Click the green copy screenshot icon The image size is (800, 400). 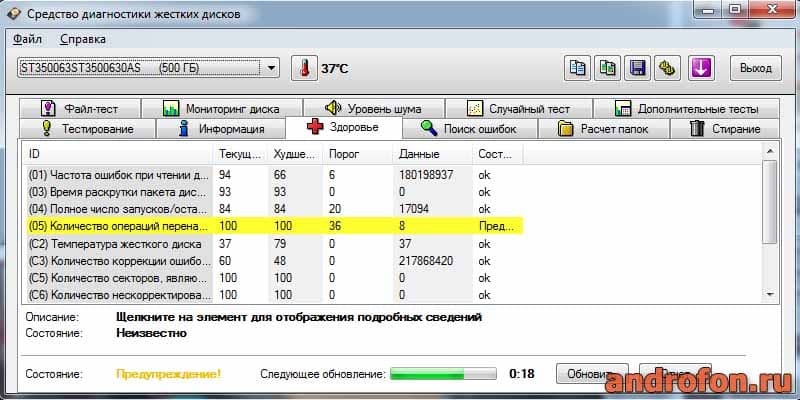click(x=607, y=68)
